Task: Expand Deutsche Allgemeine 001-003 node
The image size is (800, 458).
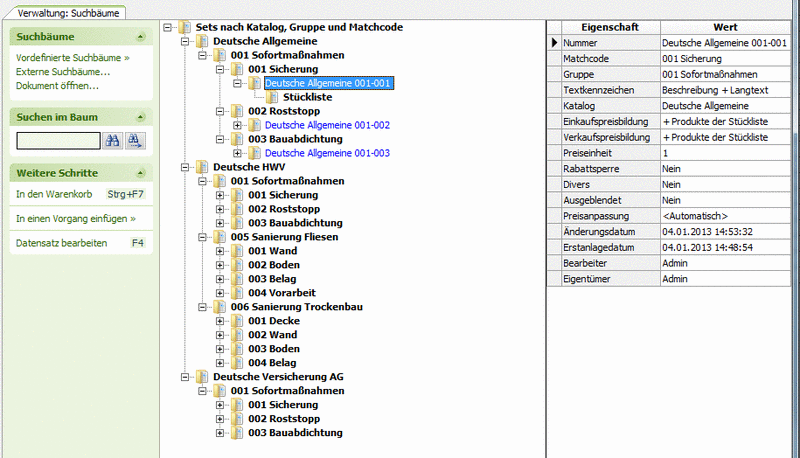Action: pos(237,153)
